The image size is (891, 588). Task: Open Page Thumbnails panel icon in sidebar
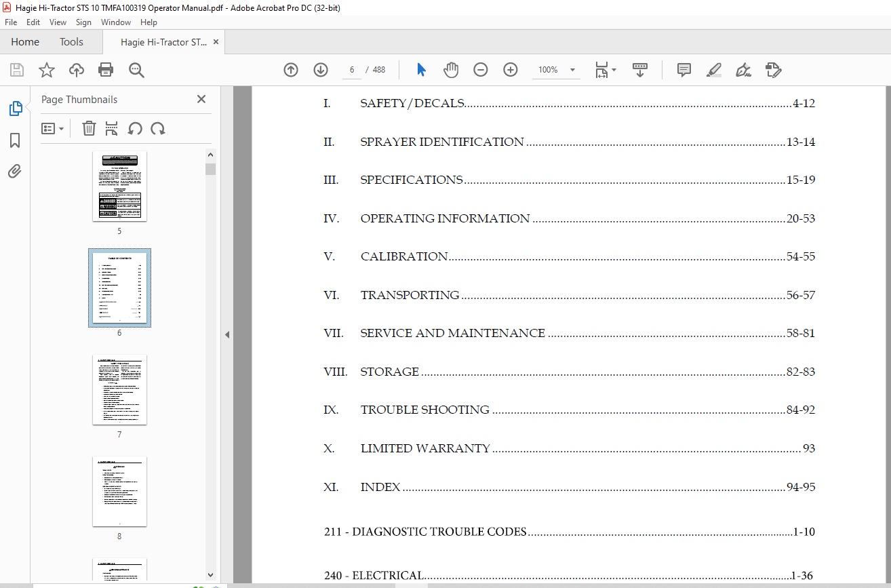pyautogui.click(x=15, y=109)
